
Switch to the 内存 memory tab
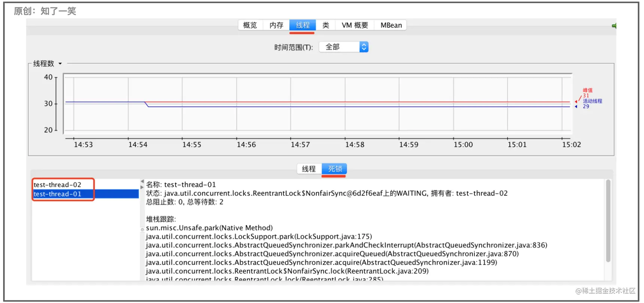point(276,25)
